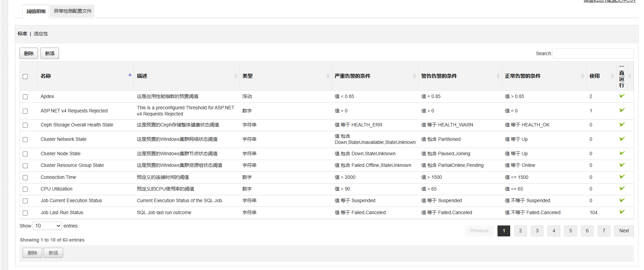The height and width of the screenshot is (270, 644).
Task: Switch to 适应性 threshold view
Action: [41, 34]
